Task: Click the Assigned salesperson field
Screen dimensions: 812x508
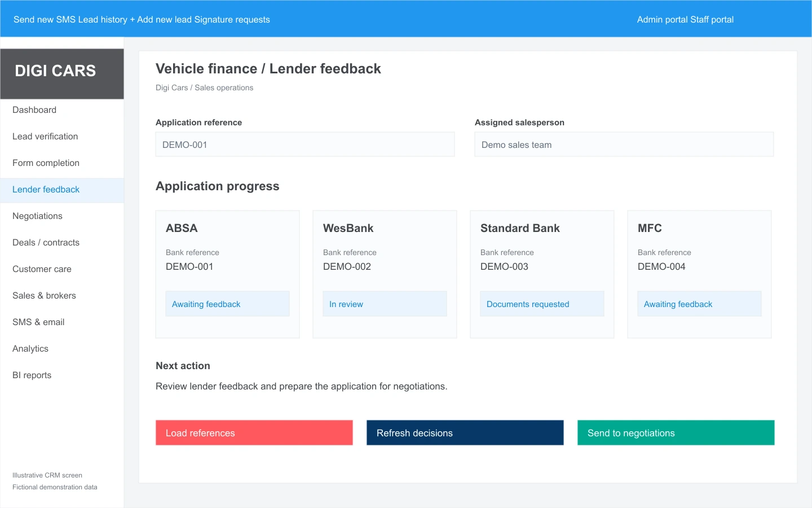Action: pyautogui.click(x=624, y=144)
